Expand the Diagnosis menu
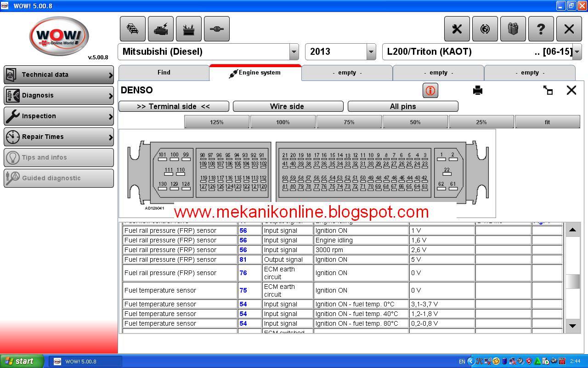Screen dimensions: 588x368 tap(59, 95)
